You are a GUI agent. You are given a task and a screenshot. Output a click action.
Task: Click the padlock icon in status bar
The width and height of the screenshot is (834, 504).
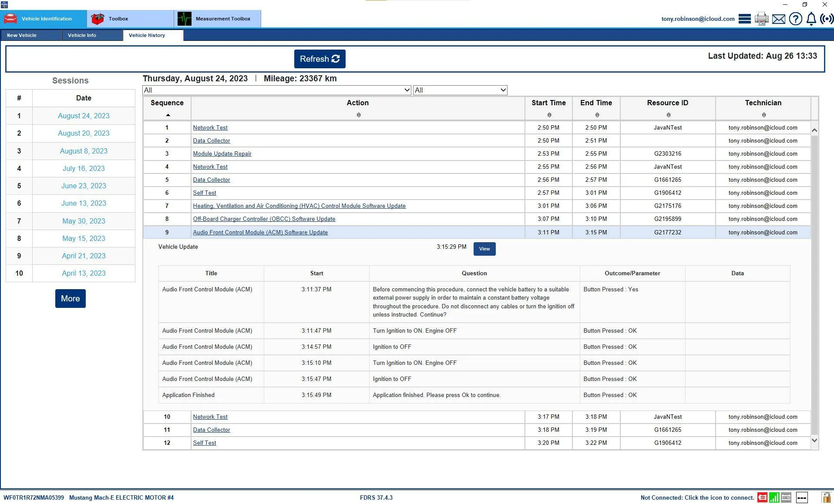[826, 497]
